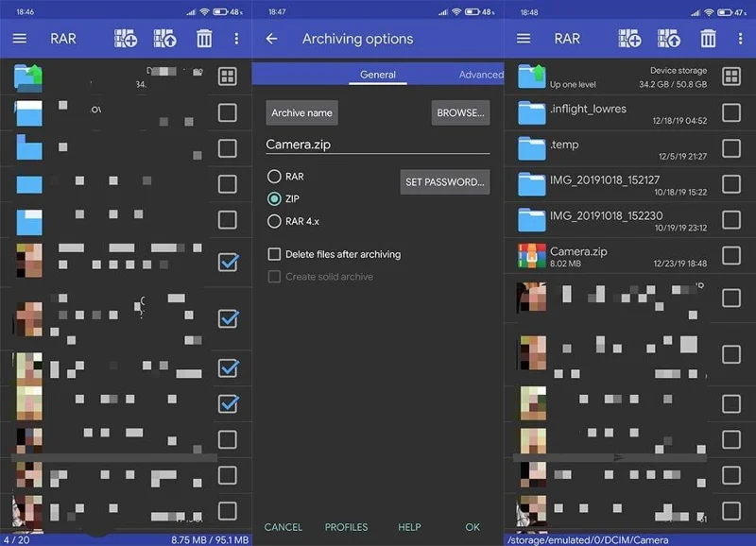Viewport: 756px width, 546px height.
Task: Tap add-to-archive icon in left RAR screen
Action: coord(126,39)
